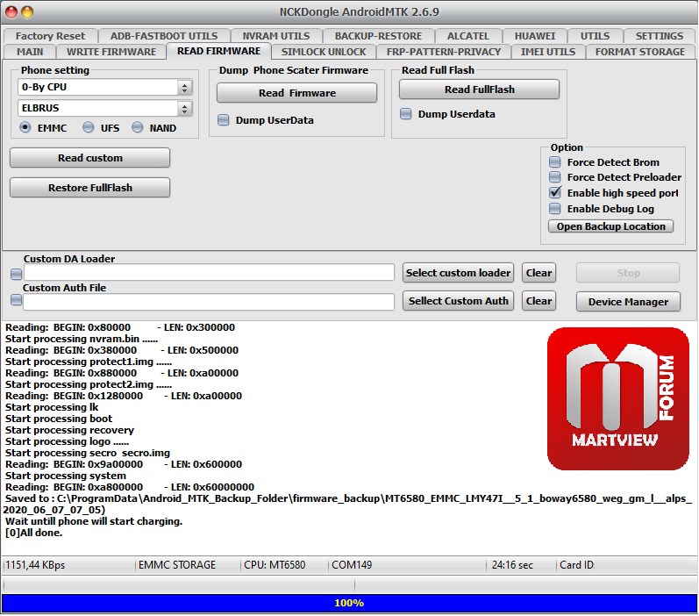Click the Martview Forum logo
The image size is (699, 616).
pos(617,398)
